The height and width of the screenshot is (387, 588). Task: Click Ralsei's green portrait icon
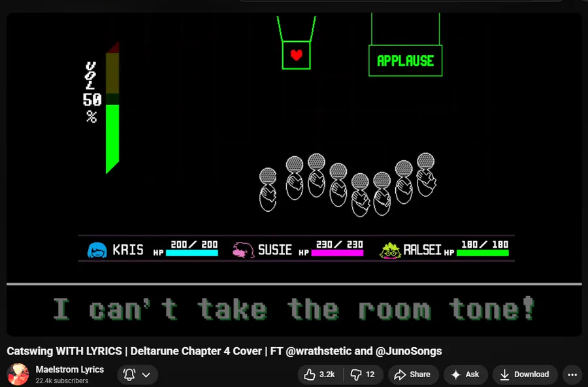click(x=391, y=250)
